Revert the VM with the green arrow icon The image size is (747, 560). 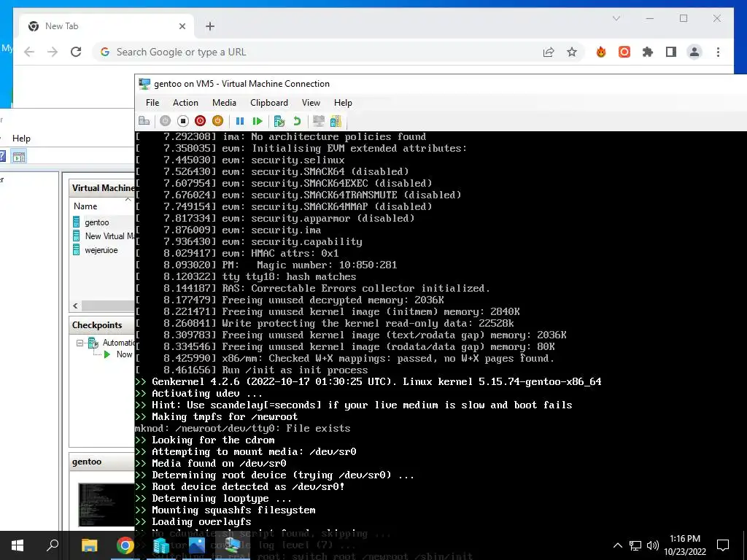[297, 121]
